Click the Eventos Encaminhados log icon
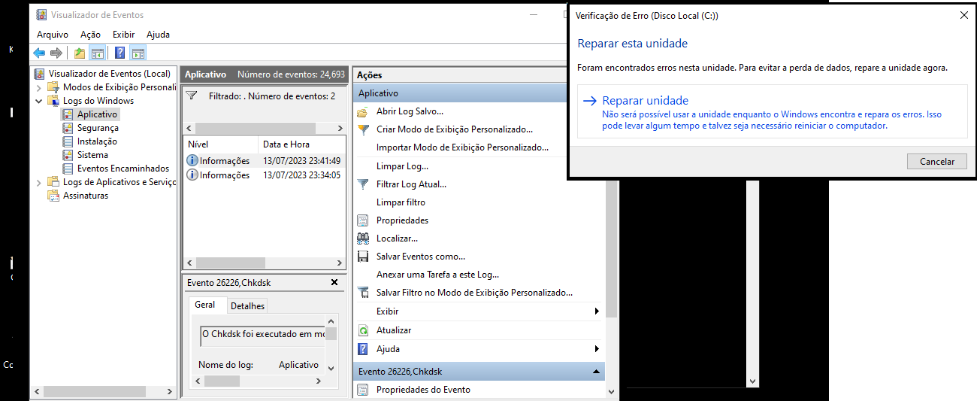This screenshot has height=401, width=980. (x=68, y=169)
